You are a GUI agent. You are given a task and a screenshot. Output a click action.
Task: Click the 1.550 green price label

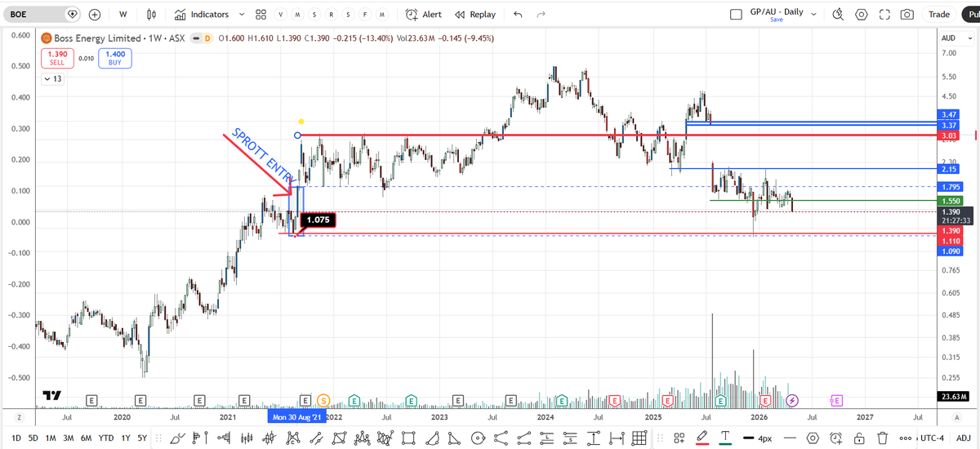(951, 200)
